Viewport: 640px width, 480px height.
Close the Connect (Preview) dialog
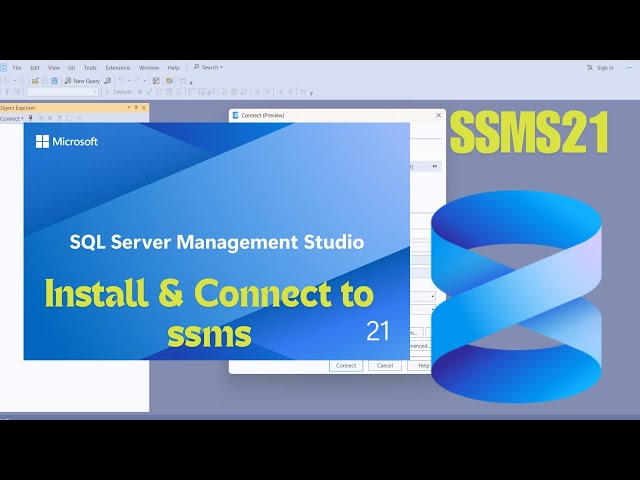[438, 115]
